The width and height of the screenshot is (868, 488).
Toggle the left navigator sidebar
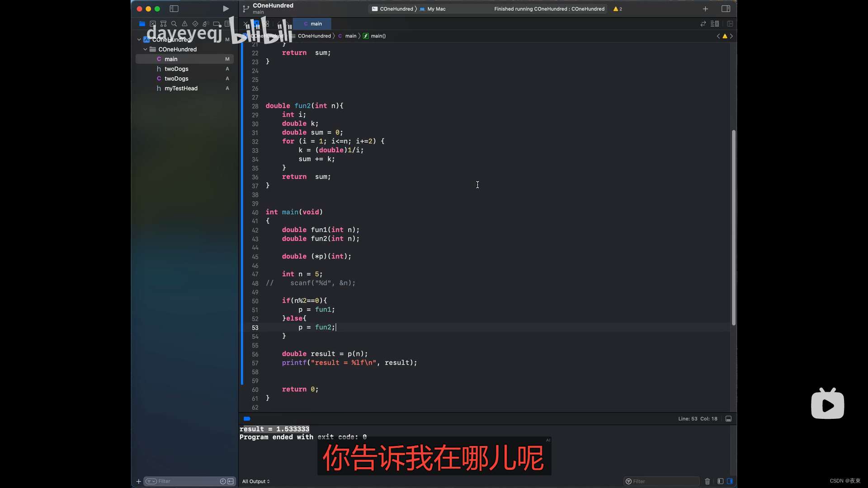(174, 9)
